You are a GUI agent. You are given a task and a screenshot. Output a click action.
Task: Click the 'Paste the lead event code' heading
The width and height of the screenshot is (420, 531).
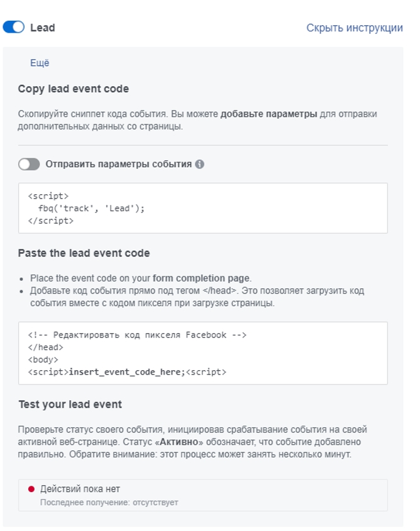(x=84, y=253)
